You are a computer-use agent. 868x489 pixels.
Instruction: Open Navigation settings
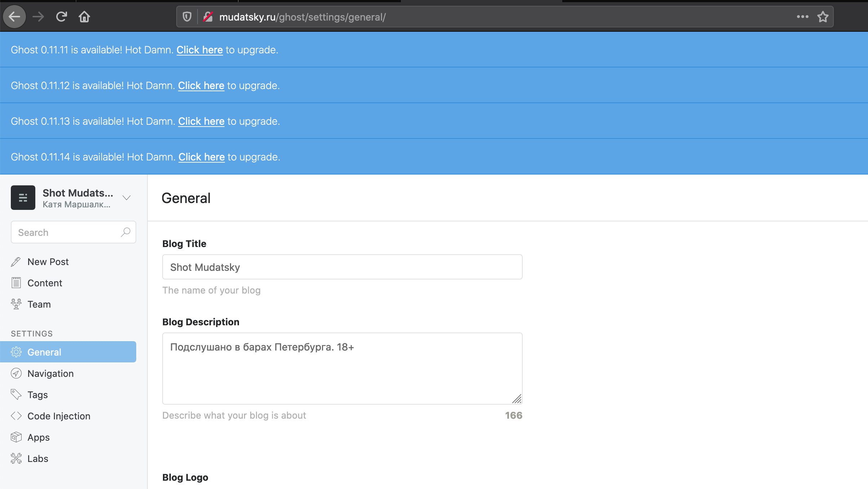coord(50,374)
